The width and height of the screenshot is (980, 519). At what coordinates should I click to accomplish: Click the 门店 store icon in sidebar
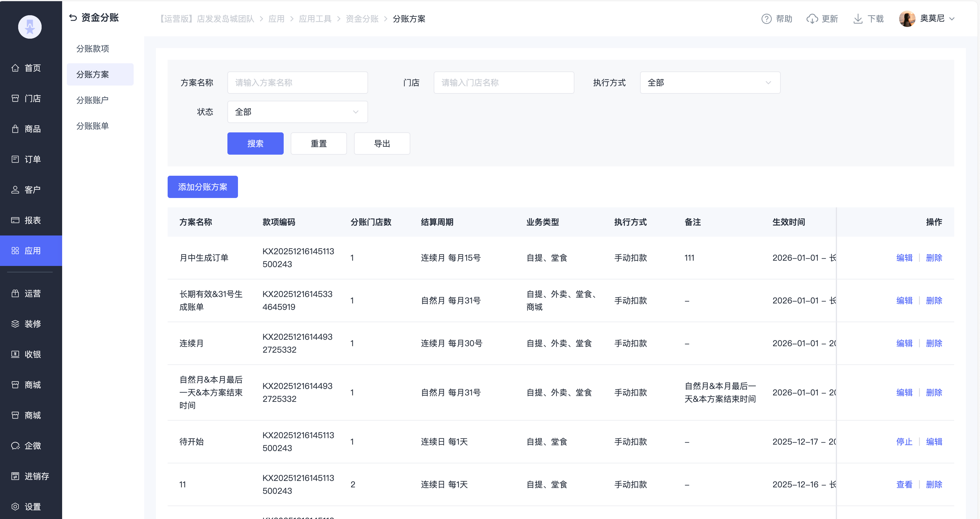[x=15, y=98]
